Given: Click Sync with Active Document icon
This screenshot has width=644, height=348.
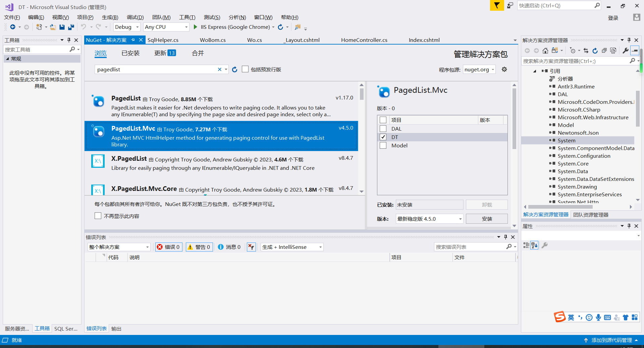Looking at the screenshot, I should [586, 51].
